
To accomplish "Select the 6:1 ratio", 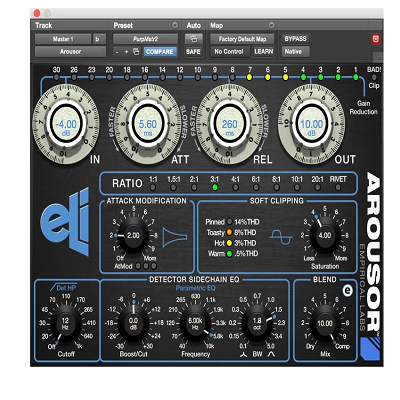I will tap(256, 188).
